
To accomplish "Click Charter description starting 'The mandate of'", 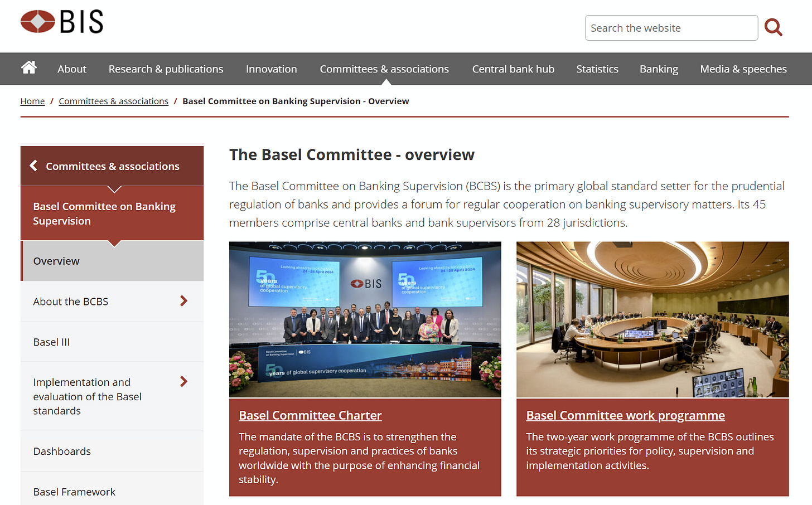I will [359, 458].
